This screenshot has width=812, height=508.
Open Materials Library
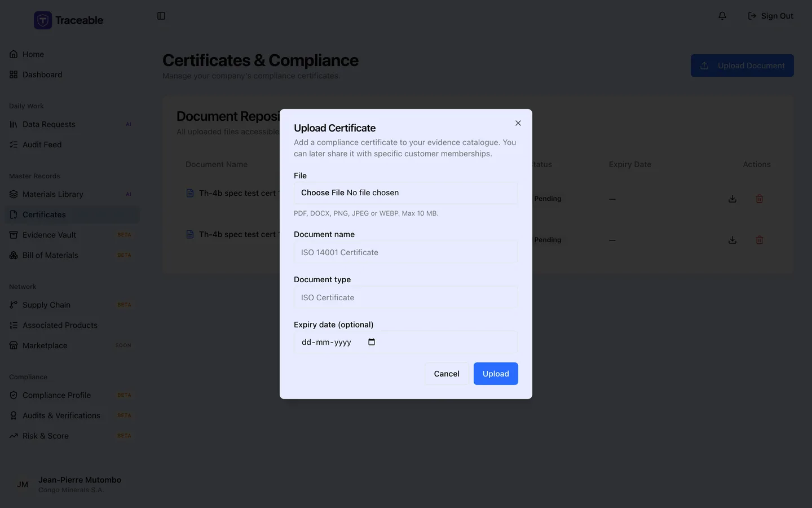pyautogui.click(x=72, y=194)
